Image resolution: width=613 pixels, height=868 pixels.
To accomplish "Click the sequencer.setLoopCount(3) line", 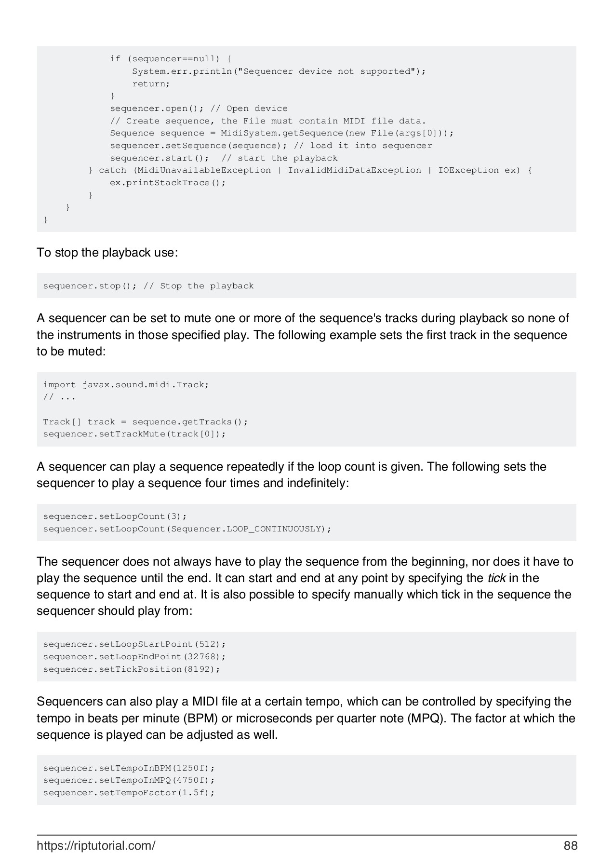I will tap(115, 516).
